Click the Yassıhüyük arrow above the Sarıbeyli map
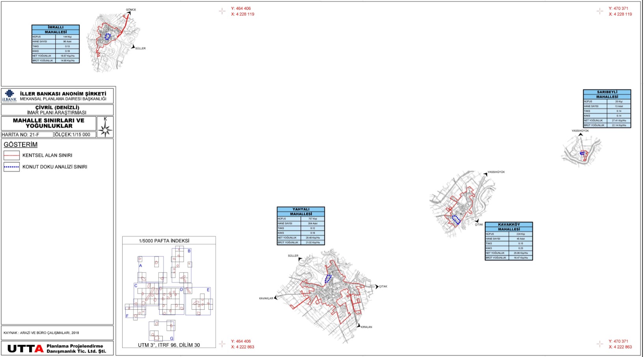The height and width of the screenshot is (357, 644). pyautogui.click(x=580, y=135)
